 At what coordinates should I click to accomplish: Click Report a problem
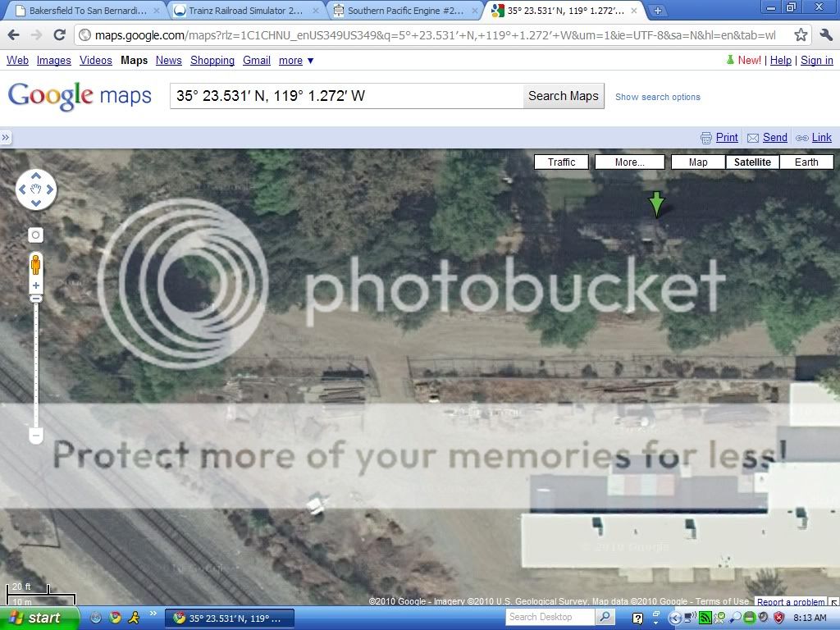coord(791,602)
